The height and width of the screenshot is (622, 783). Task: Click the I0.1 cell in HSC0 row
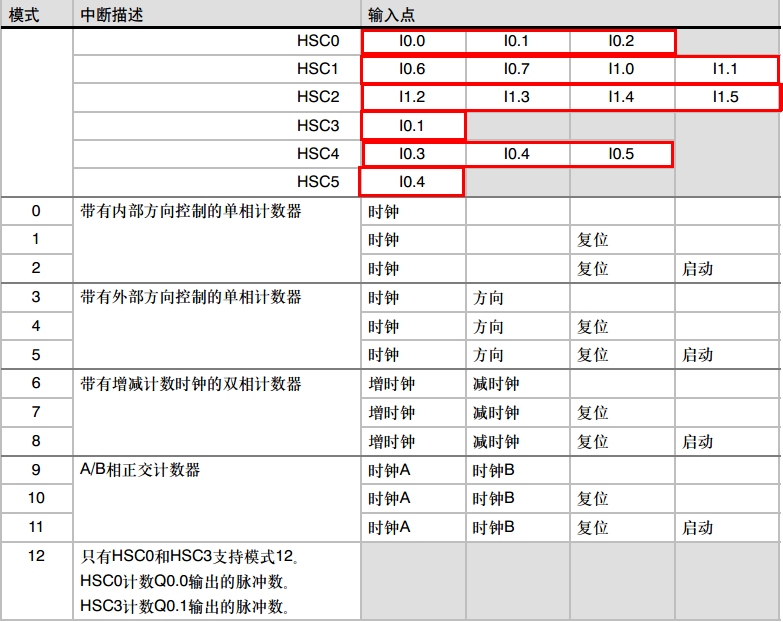click(516, 41)
